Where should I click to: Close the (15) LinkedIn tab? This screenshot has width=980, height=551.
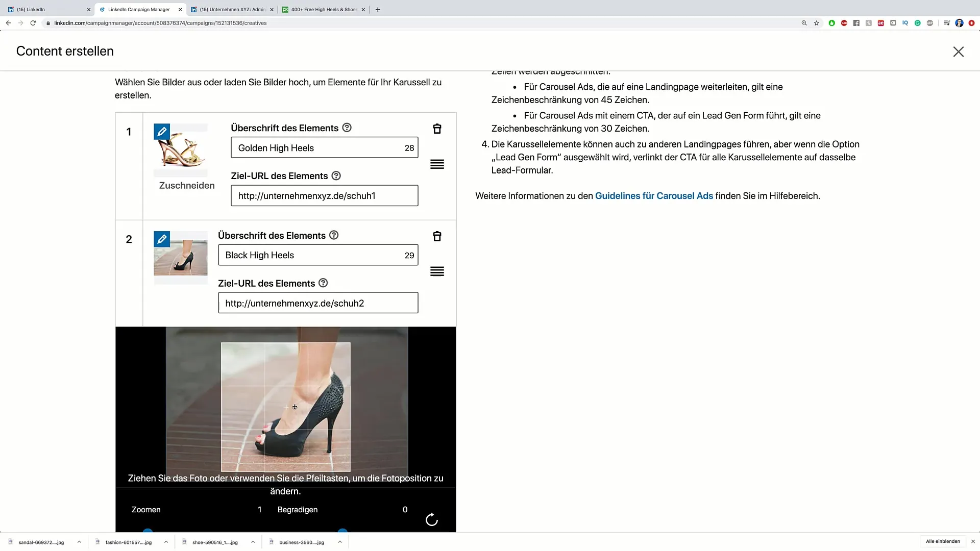(x=88, y=9)
